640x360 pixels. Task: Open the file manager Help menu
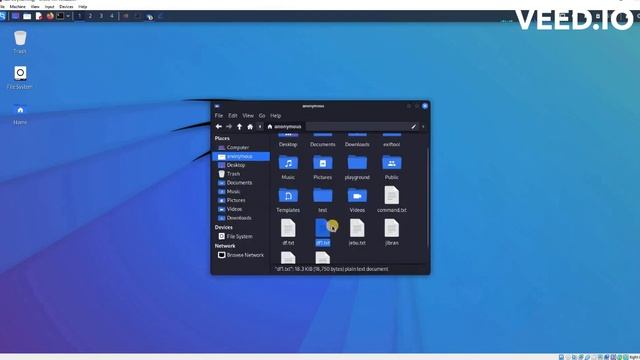276,116
